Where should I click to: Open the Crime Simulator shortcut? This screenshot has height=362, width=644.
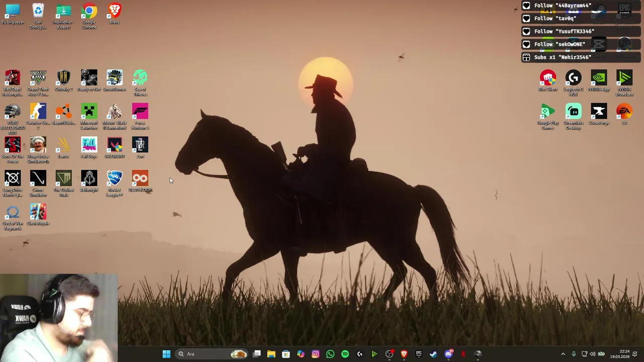tap(38, 184)
